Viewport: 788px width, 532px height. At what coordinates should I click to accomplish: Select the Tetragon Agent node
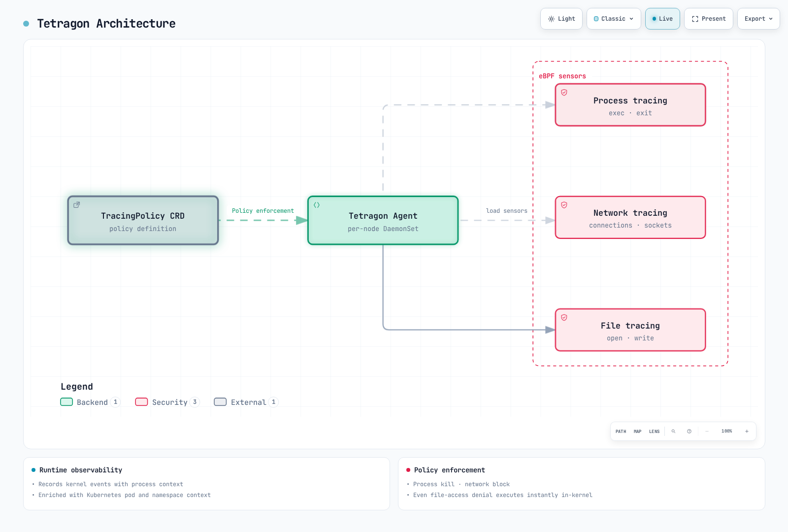click(x=383, y=220)
